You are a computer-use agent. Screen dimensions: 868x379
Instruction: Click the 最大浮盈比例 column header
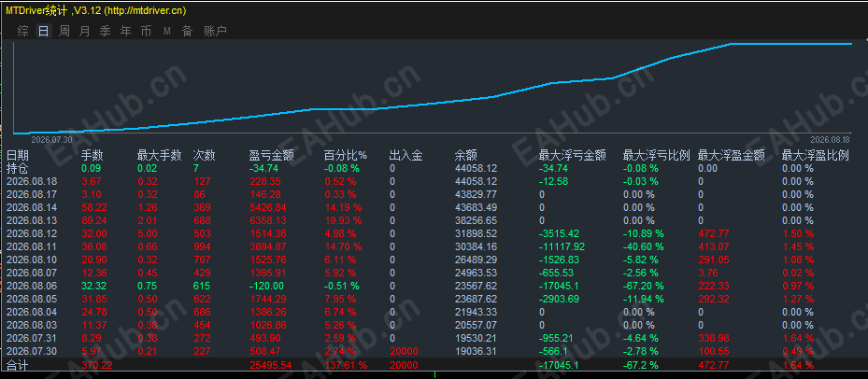click(815, 156)
